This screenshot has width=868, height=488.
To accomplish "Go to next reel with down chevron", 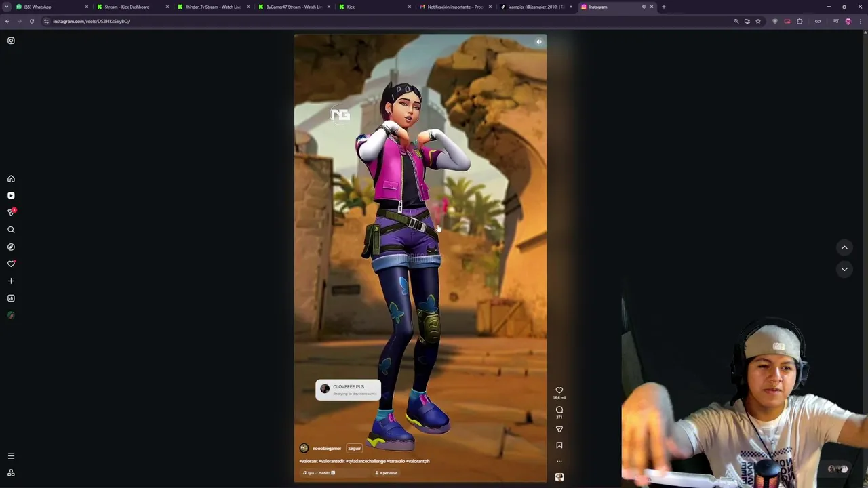I will pos(844,269).
